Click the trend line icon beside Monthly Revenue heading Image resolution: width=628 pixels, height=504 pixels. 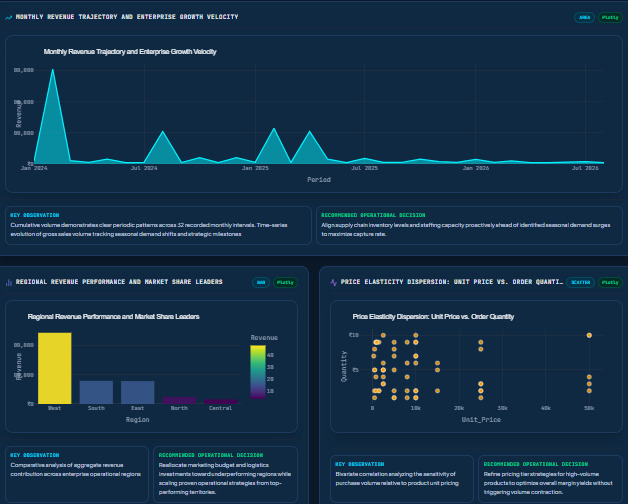[x=8, y=17]
